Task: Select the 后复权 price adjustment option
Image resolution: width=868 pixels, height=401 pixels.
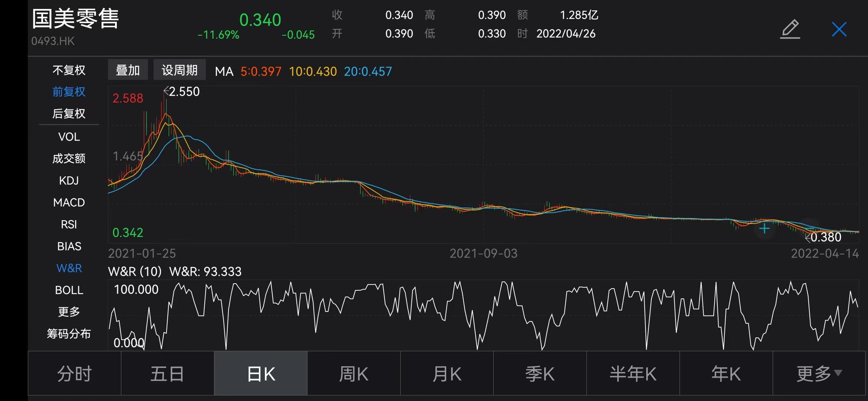Action: [69, 113]
